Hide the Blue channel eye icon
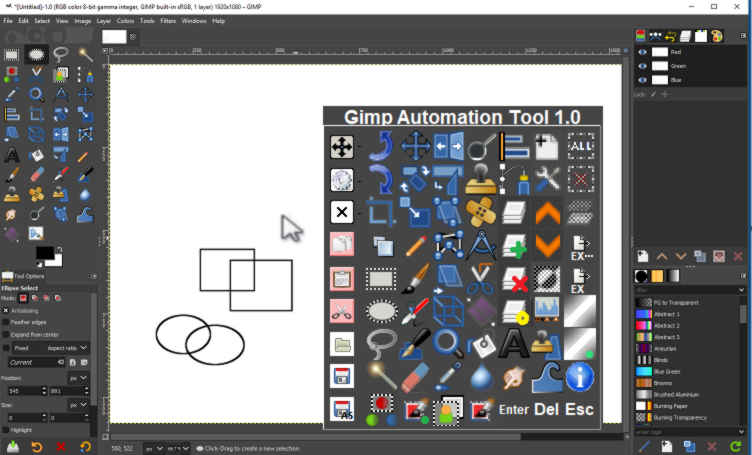Viewport: 752px width, 455px height. point(643,80)
